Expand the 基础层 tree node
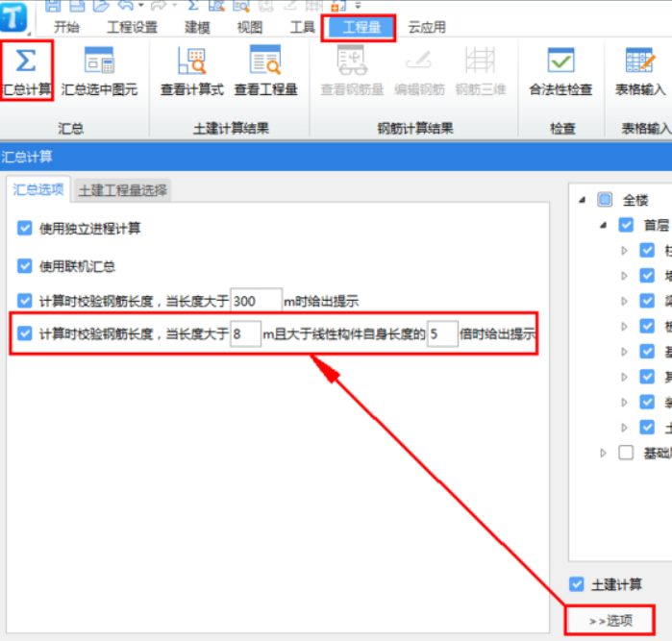Viewport: 672px width, 641px height. tap(603, 452)
